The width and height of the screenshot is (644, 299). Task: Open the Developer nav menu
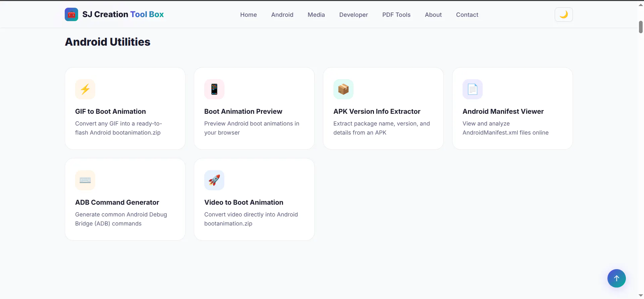(x=354, y=15)
